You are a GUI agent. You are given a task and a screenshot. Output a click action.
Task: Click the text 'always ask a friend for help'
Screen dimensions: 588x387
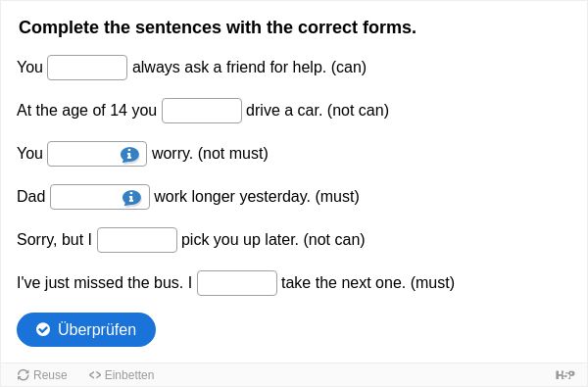229,68
